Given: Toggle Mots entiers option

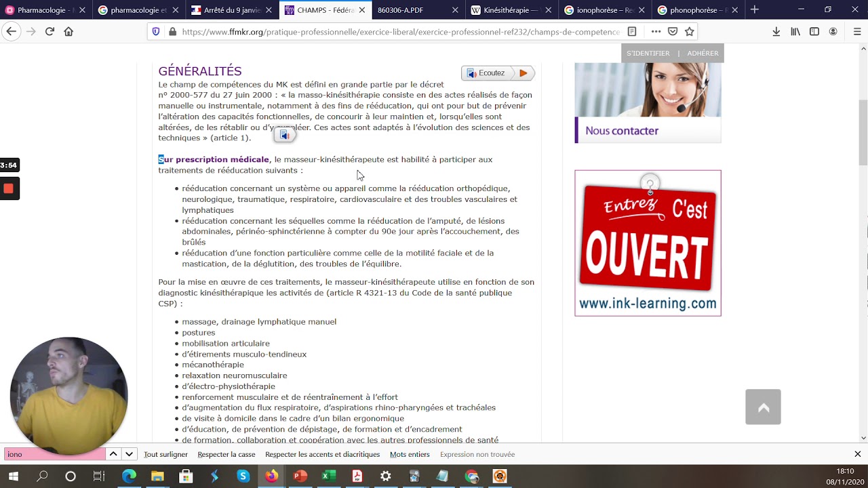Looking at the screenshot, I should (410, 454).
